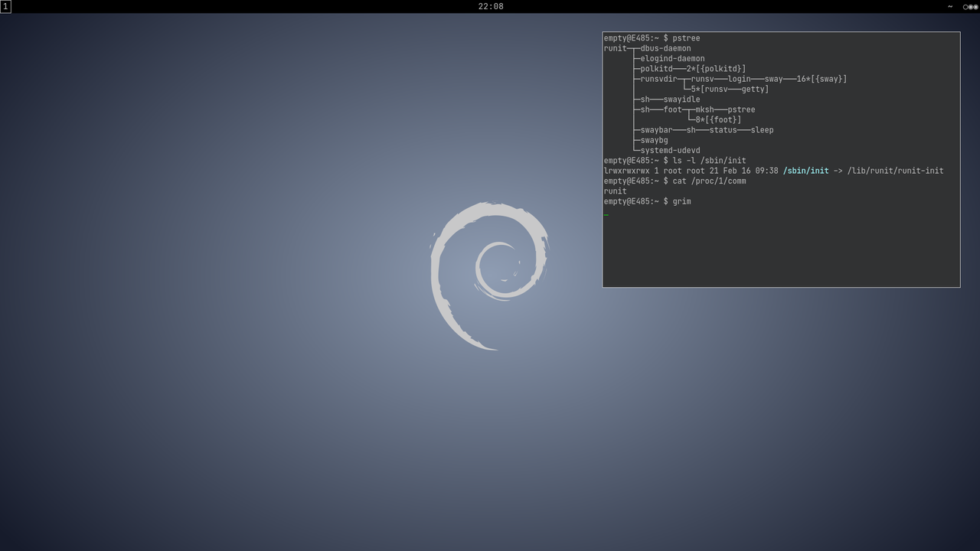Click the dbus-daemon line in pstree output

665,48
